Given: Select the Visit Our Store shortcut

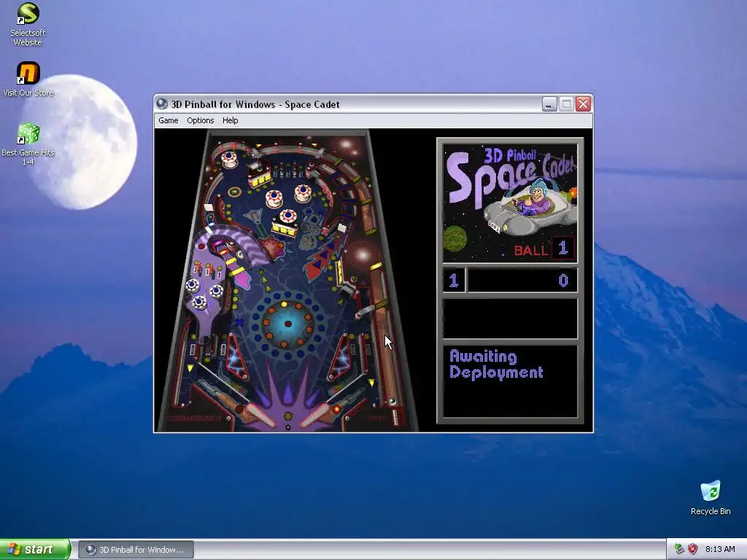Looking at the screenshot, I should pyautogui.click(x=28, y=79).
